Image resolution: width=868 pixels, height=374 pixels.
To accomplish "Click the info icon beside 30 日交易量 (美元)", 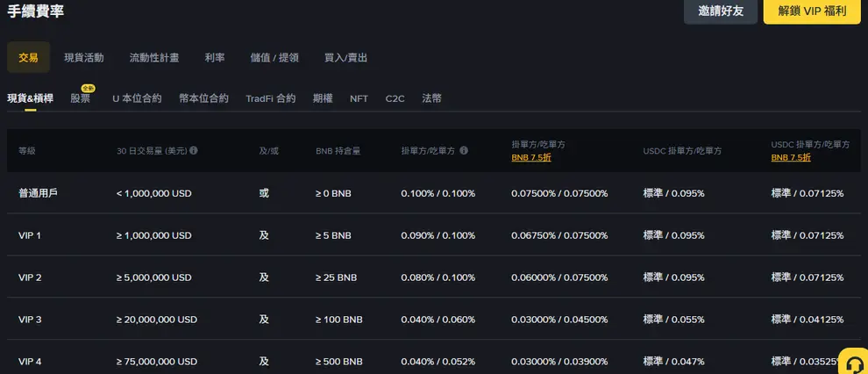I will (x=194, y=150).
